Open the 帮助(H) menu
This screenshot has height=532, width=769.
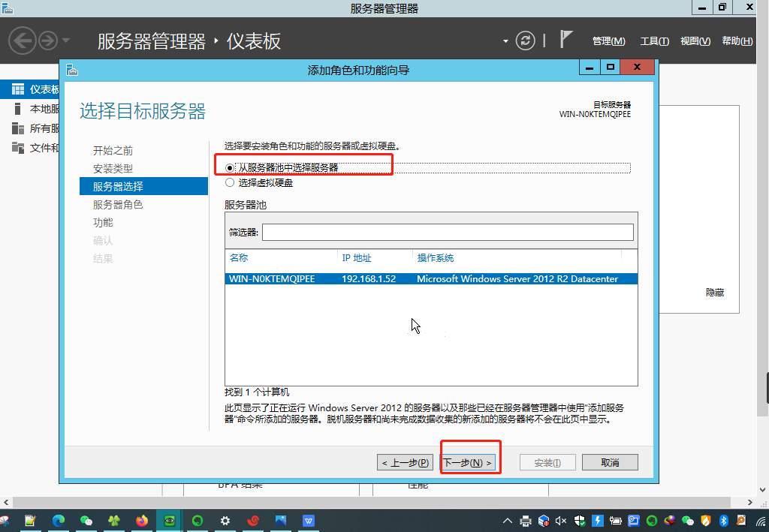click(x=737, y=41)
